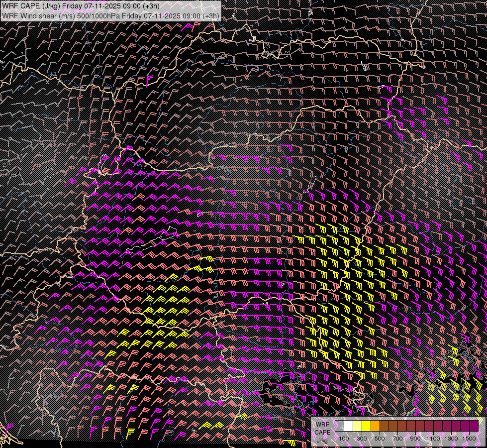Click the 100 tick label on the legend

click(x=344, y=439)
